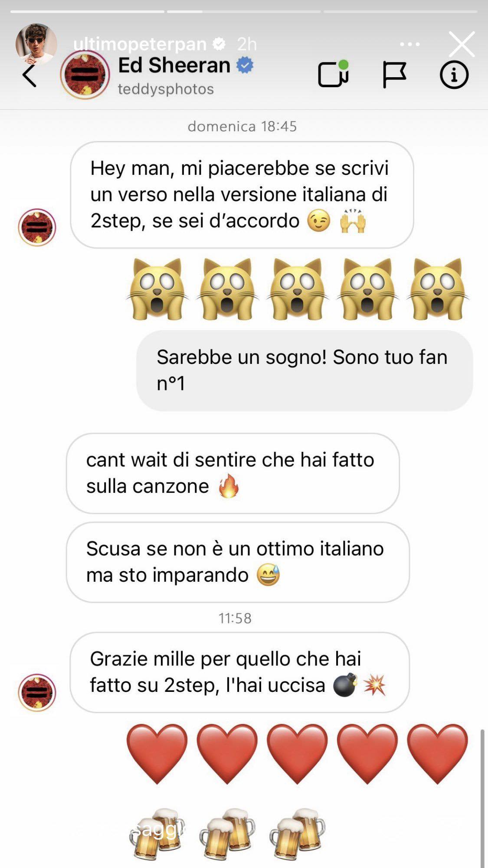The height and width of the screenshot is (868, 488).
Task: Select the 'cant wait di sentire' message
Action: pos(233,473)
